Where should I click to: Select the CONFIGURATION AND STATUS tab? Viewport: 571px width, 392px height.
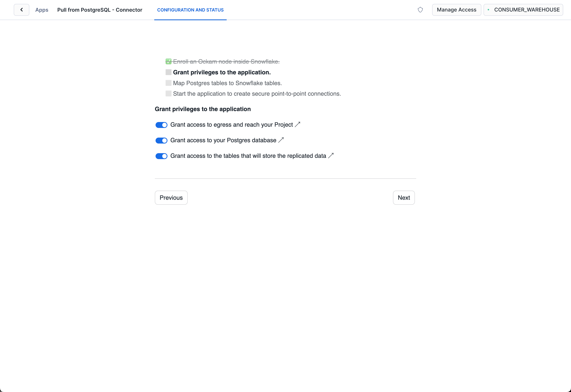pos(190,9)
